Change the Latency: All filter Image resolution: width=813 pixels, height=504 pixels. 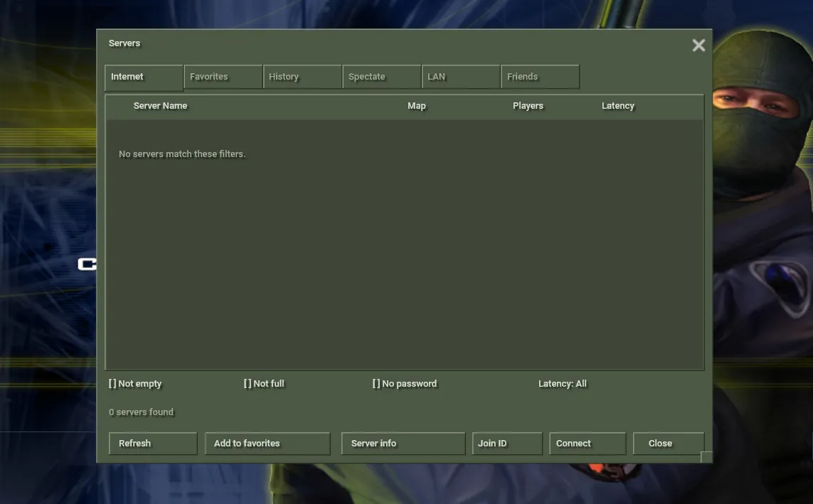click(563, 384)
